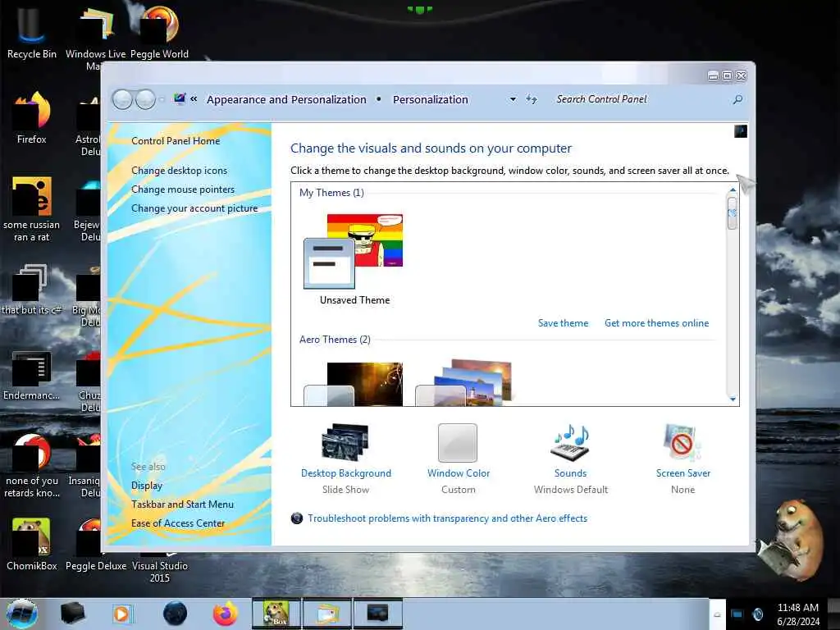
Task: Open Get more themes online link
Action: click(657, 323)
